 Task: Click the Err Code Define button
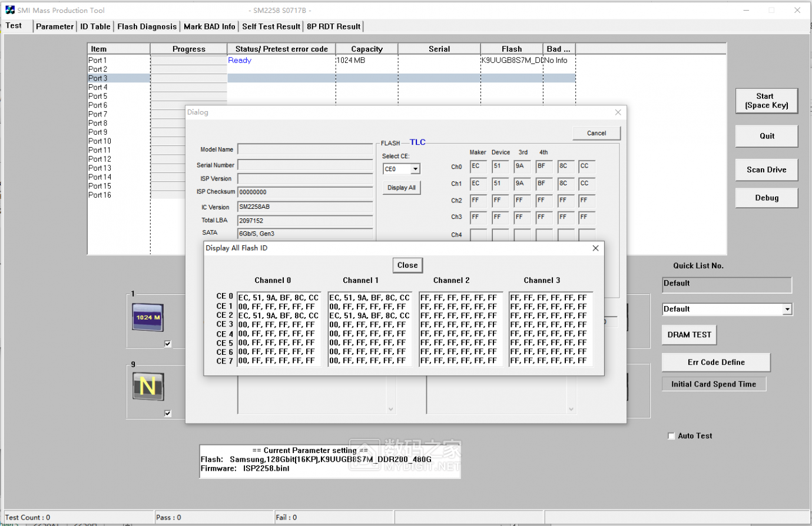pyautogui.click(x=716, y=362)
